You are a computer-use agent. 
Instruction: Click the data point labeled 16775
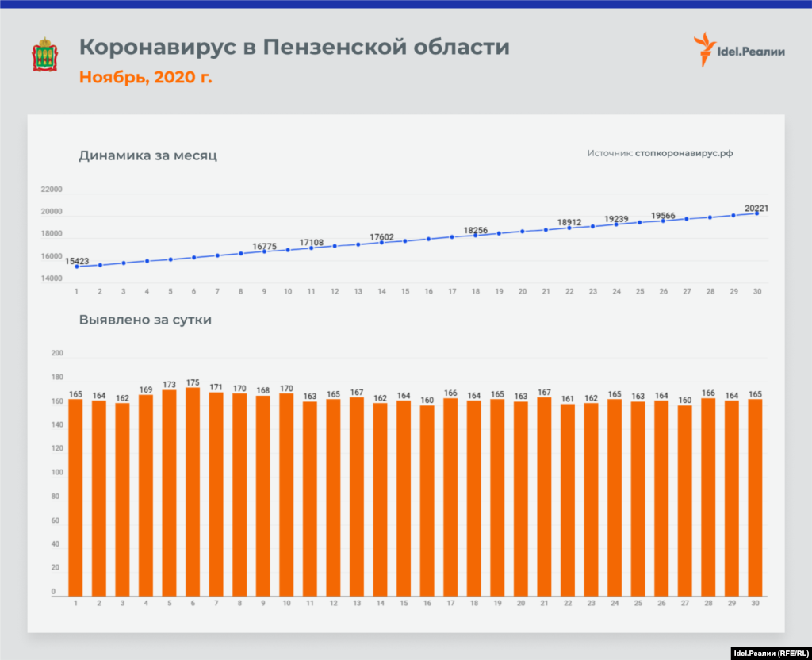click(264, 251)
